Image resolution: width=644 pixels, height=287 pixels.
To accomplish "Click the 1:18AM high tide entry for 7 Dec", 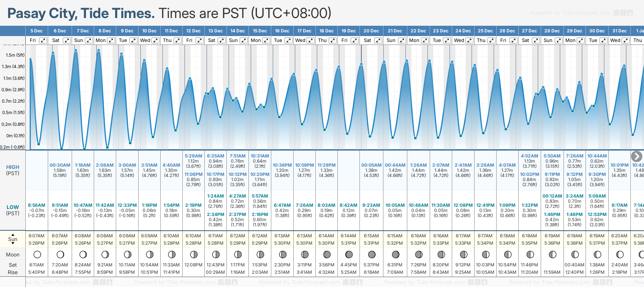I will [83, 165].
